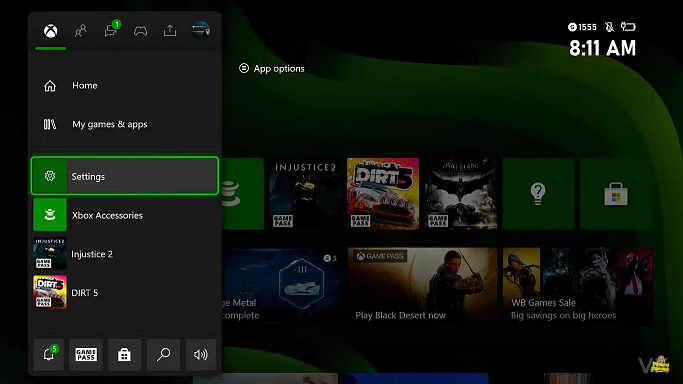Go to Home in the guide
This screenshot has height=384, width=683.
[x=125, y=86]
